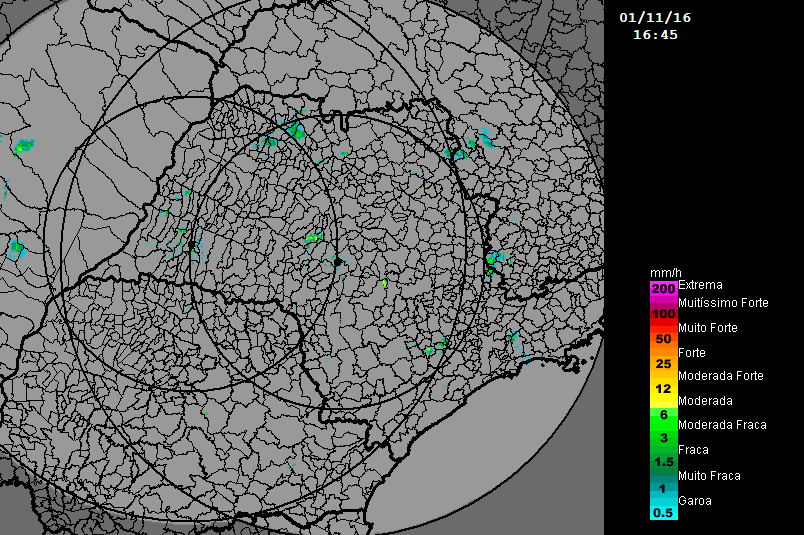Select the magenta 200 legend swatch
The width and height of the screenshot is (804, 535).
[663, 289]
